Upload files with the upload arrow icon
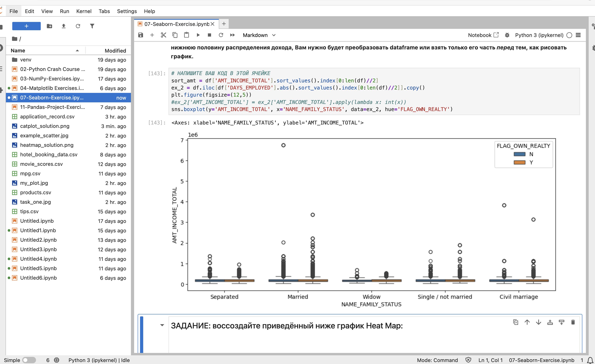595x364 pixels. tap(64, 26)
